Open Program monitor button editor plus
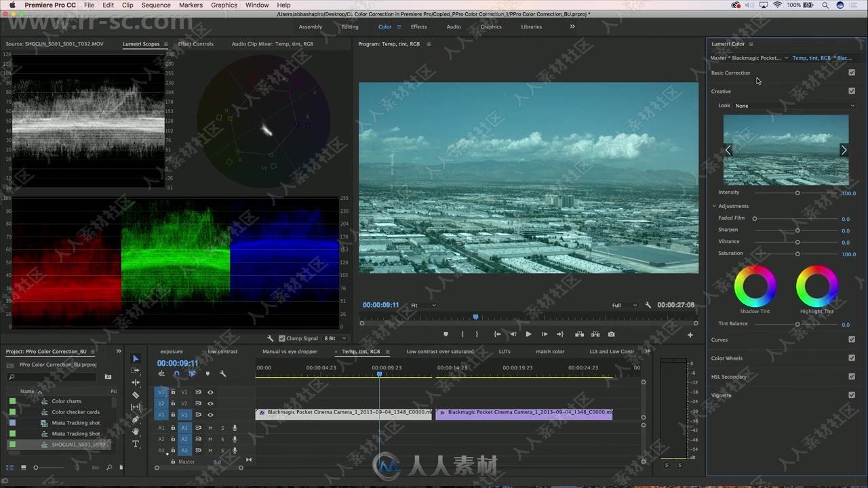 [690, 335]
